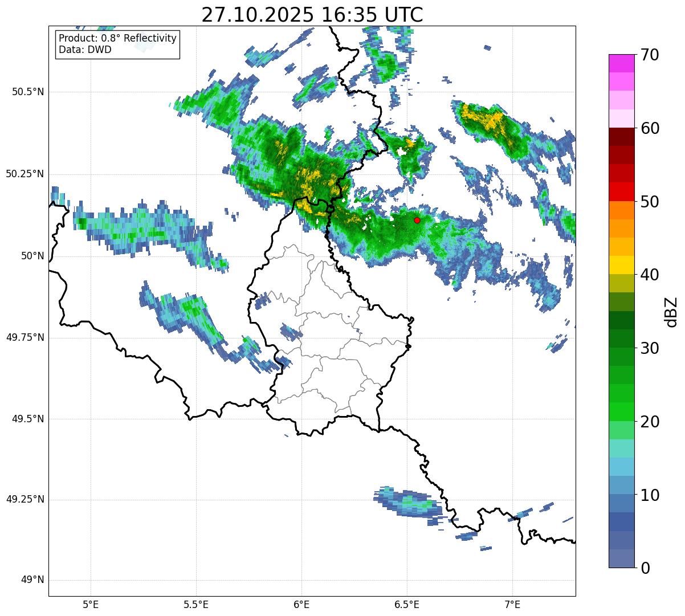Click the 5°E longitude label

(x=91, y=604)
